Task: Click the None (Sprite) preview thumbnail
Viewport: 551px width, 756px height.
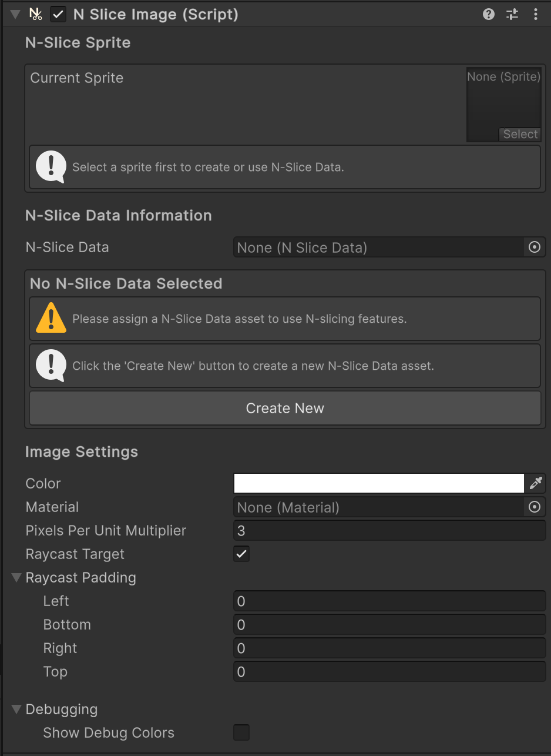Action: tap(503, 105)
